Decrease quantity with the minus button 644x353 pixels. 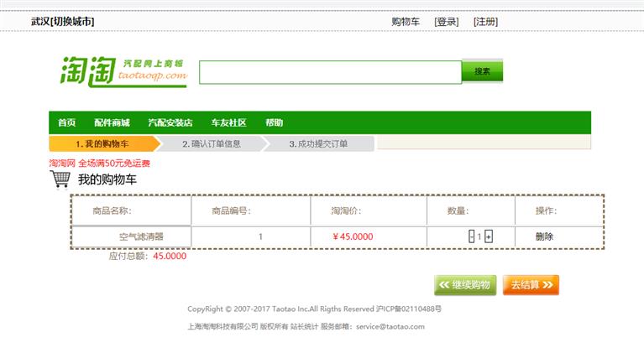tap(471, 237)
